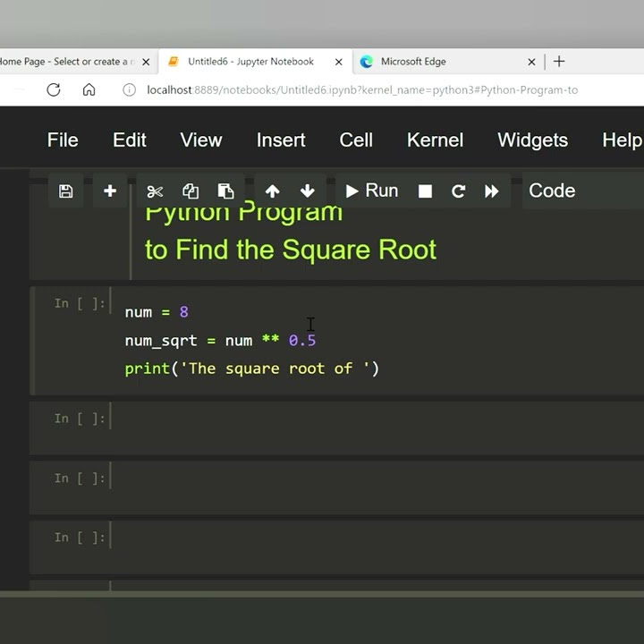Go to the browser home page
Viewport: 644px width, 644px height.
pyautogui.click(x=89, y=89)
